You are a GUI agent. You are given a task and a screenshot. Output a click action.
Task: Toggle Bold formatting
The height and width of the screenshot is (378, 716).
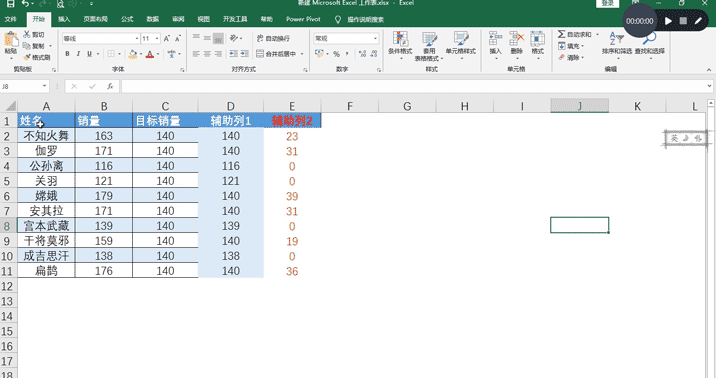coord(67,54)
